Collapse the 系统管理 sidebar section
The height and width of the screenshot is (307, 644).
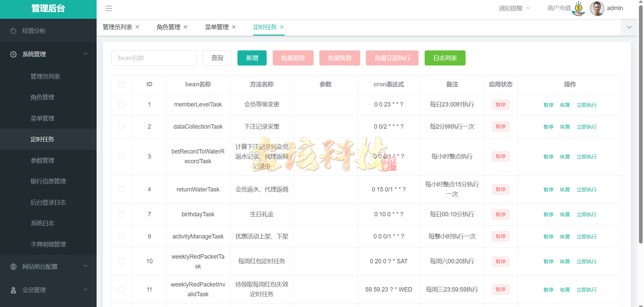pyautogui.click(x=86, y=54)
